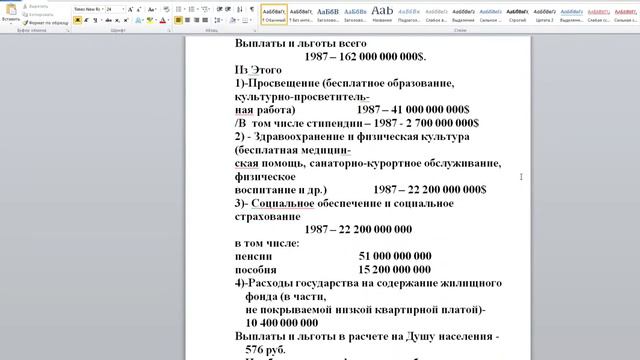The width and height of the screenshot is (640, 360).
Task: Apply the Подзаголовок style
Action: click(409, 14)
